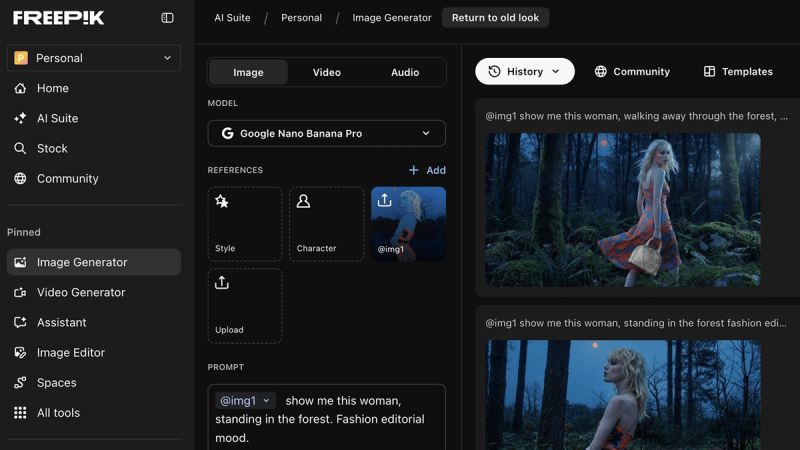Select the @img1 reference thumbnail
Viewport: 800px width, 450px height.
tap(409, 224)
